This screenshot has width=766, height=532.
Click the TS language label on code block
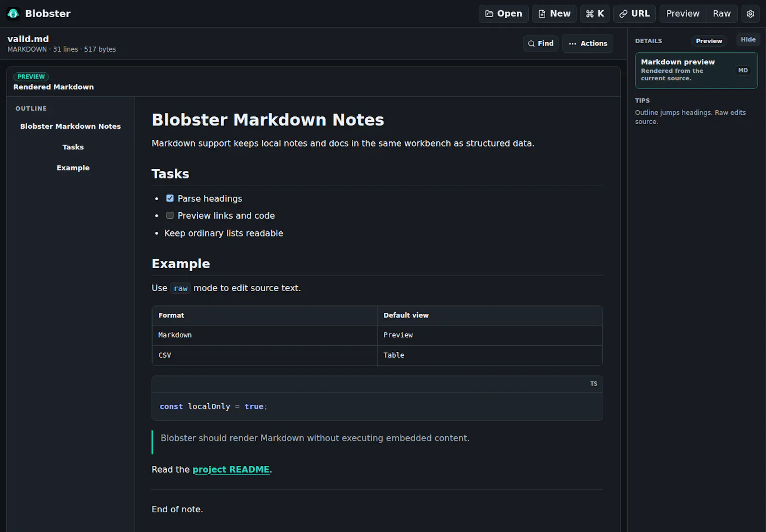593,384
